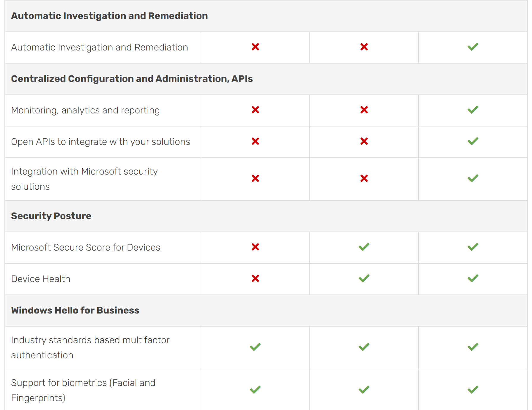Image resolution: width=532 pixels, height=410 pixels.
Task: Click the red X in the Device Health row
Action: pyautogui.click(x=255, y=278)
